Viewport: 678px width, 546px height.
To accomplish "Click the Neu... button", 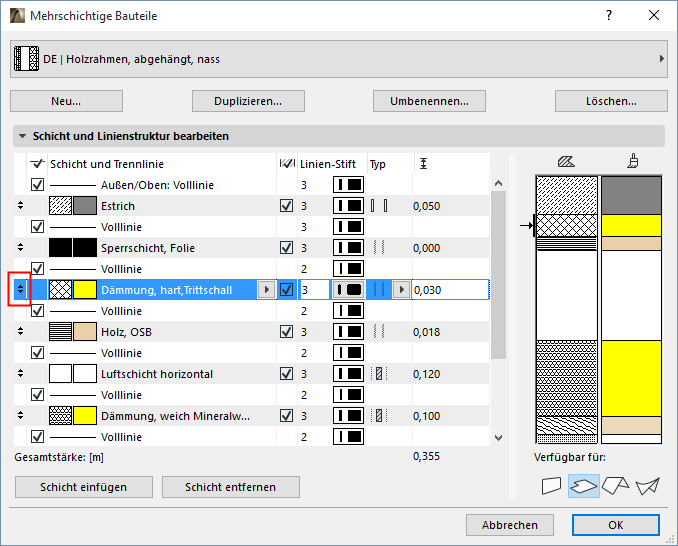I will pyautogui.click(x=66, y=101).
